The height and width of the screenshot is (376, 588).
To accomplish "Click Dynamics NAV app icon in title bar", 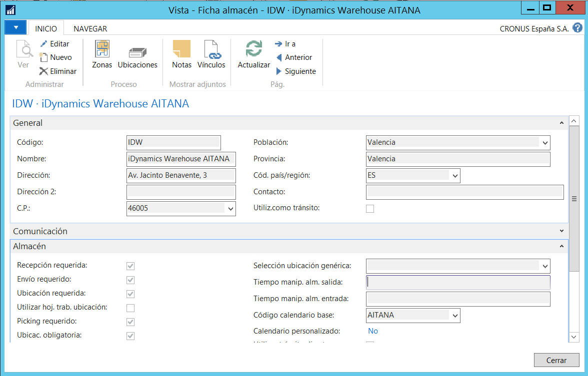I will pos(10,10).
